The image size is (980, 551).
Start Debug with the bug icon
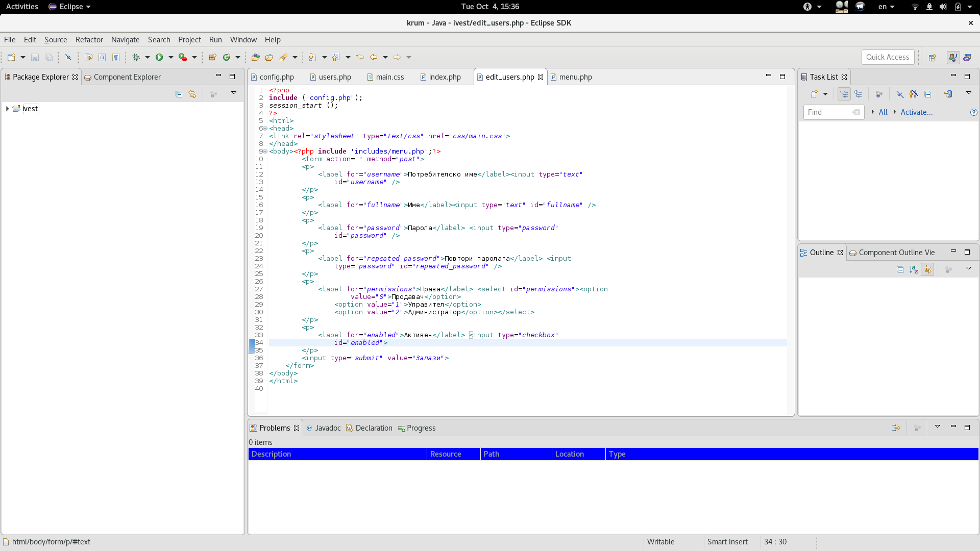136,57
